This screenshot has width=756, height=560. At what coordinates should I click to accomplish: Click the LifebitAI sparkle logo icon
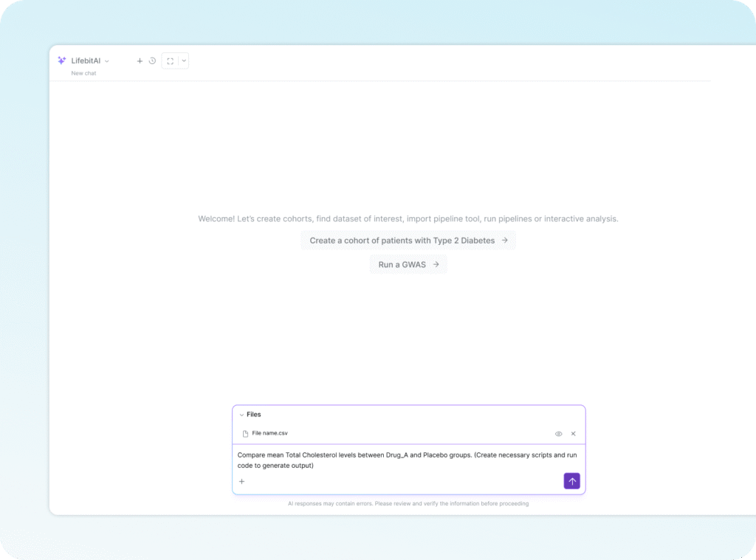click(62, 61)
